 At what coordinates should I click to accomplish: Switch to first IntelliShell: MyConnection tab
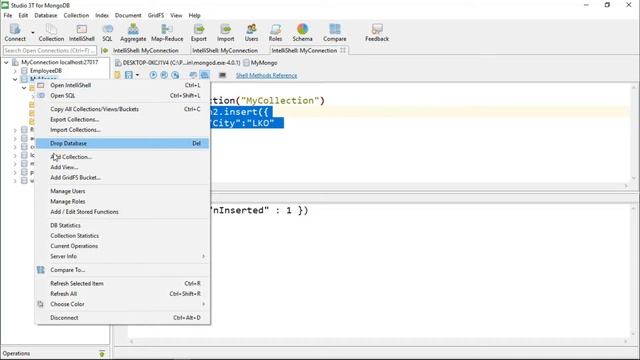(145, 51)
